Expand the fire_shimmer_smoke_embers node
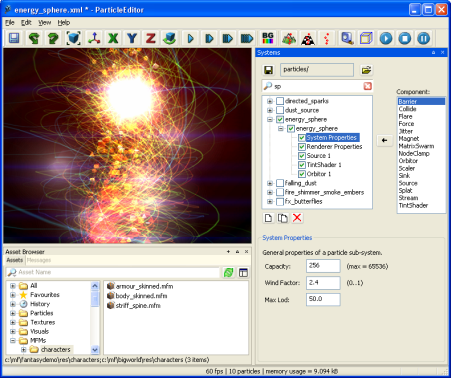Viewport: 451px width, 378px height. coord(270,192)
